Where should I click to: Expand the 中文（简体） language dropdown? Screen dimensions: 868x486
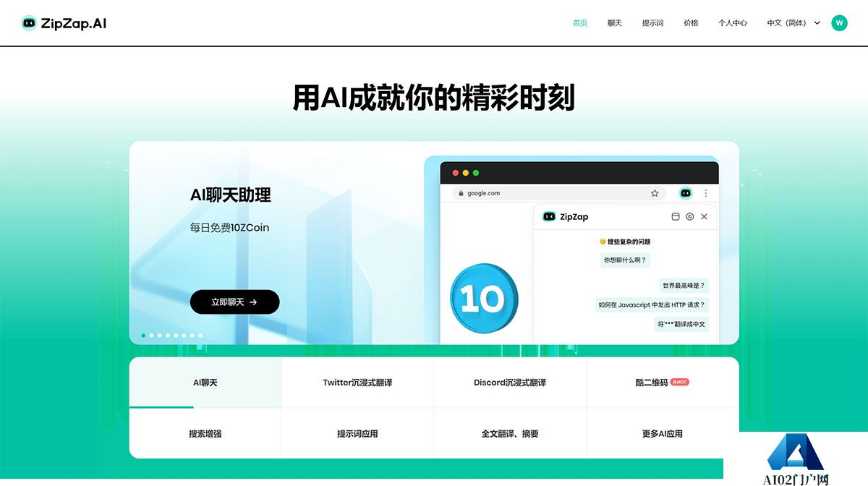pyautogui.click(x=793, y=23)
